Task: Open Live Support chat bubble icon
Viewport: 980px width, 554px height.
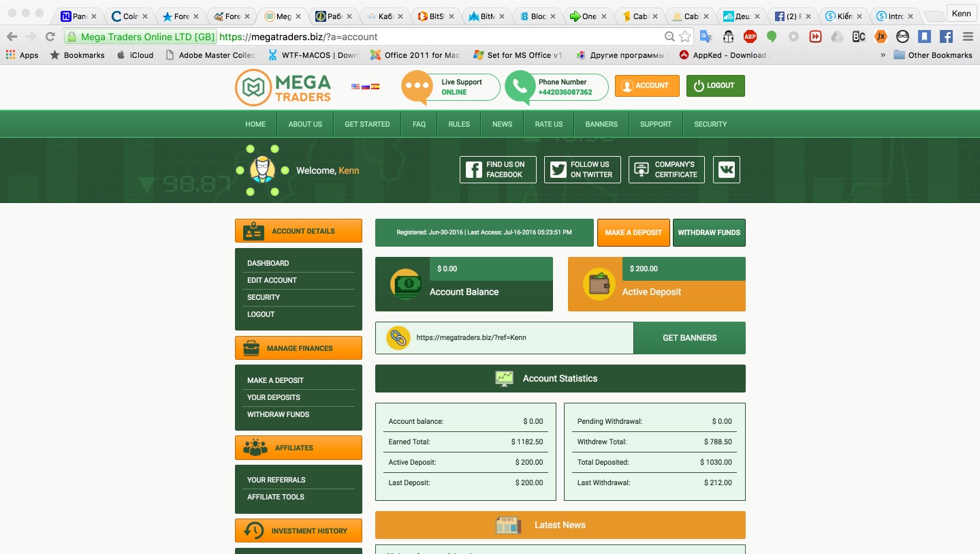Action: click(417, 87)
